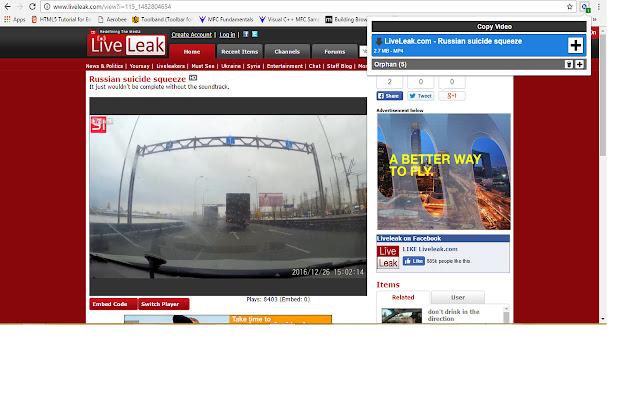Open the Chat link
This screenshot has width=640, height=400.
click(x=315, y=66)
